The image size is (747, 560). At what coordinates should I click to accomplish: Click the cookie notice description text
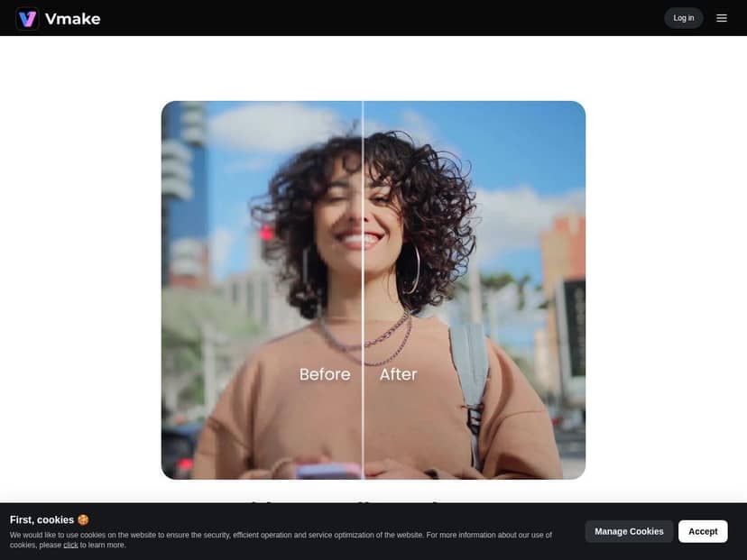pyautogui.click(x=271, y=535)
